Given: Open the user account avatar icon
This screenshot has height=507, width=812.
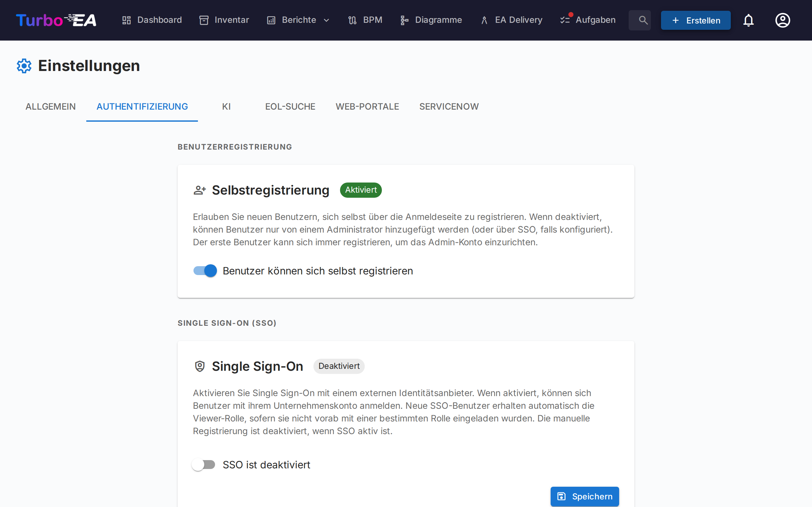Looking at the screenshot, I should (783, 20).
